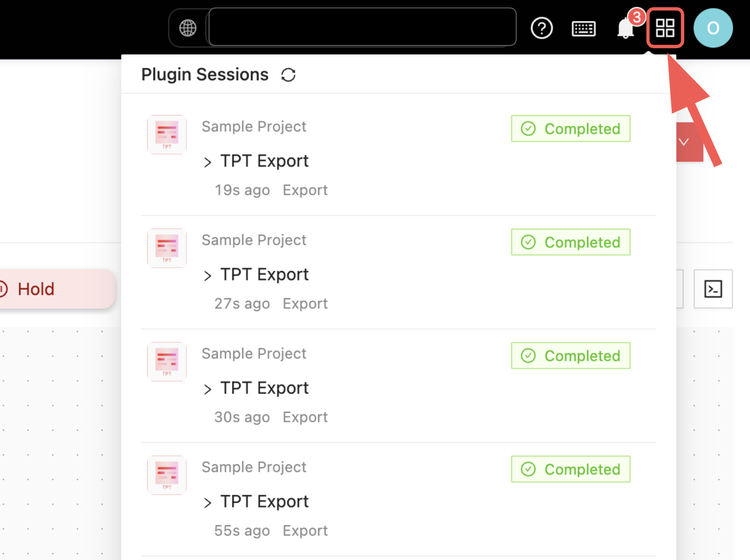
Task: Open notifications bell with 3 badge
Action: click(626, 29)
